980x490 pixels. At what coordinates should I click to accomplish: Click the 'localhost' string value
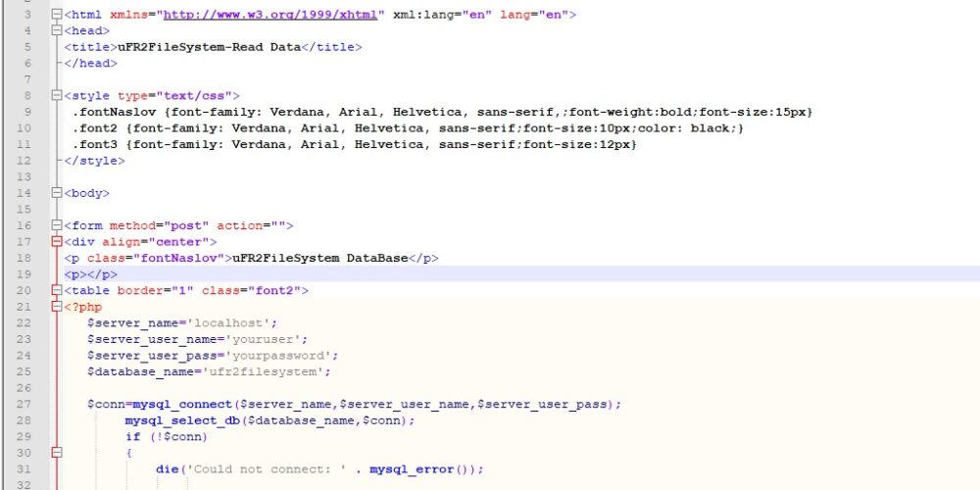(x=228, y=323)
